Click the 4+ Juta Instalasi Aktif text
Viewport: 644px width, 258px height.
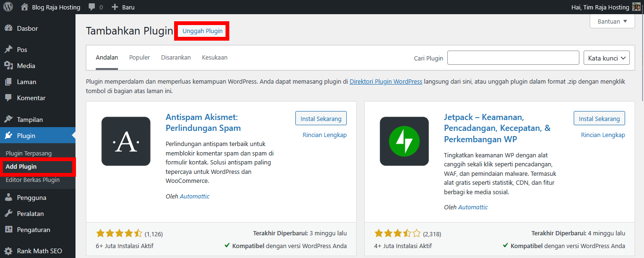coord(403,246)
